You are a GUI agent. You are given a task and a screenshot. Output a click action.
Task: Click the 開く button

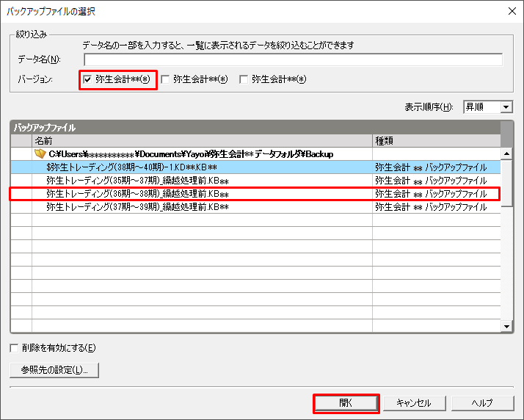pos(346,403)
